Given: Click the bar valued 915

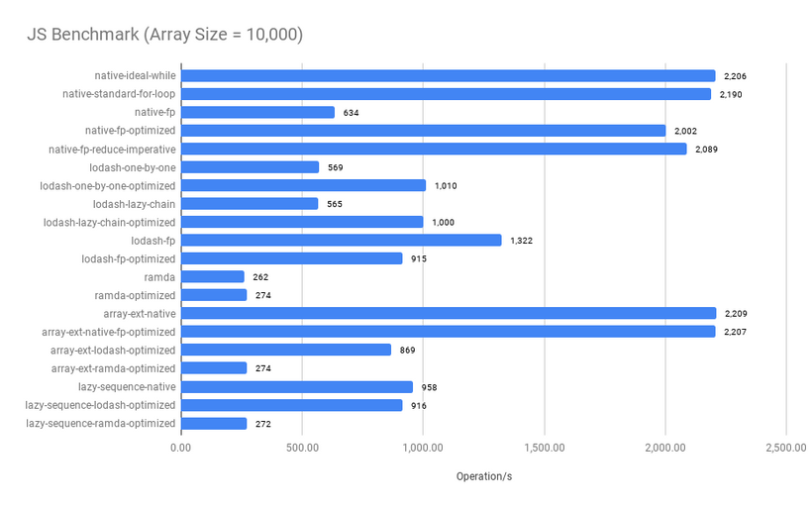Looking at the screenshot, I should (x=292, y=258).
